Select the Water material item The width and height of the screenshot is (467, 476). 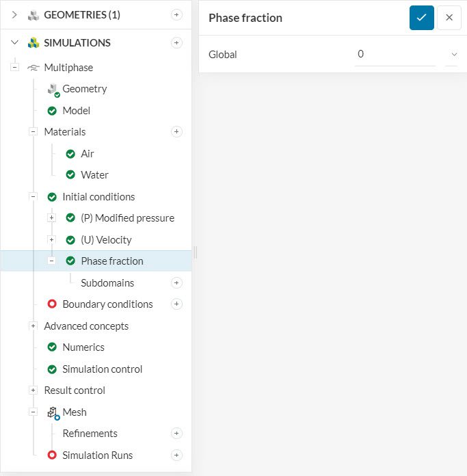(94, 175)
